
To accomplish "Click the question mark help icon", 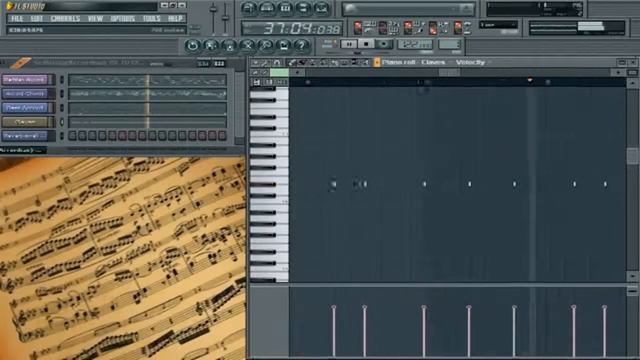I will [x=302, y=45].
